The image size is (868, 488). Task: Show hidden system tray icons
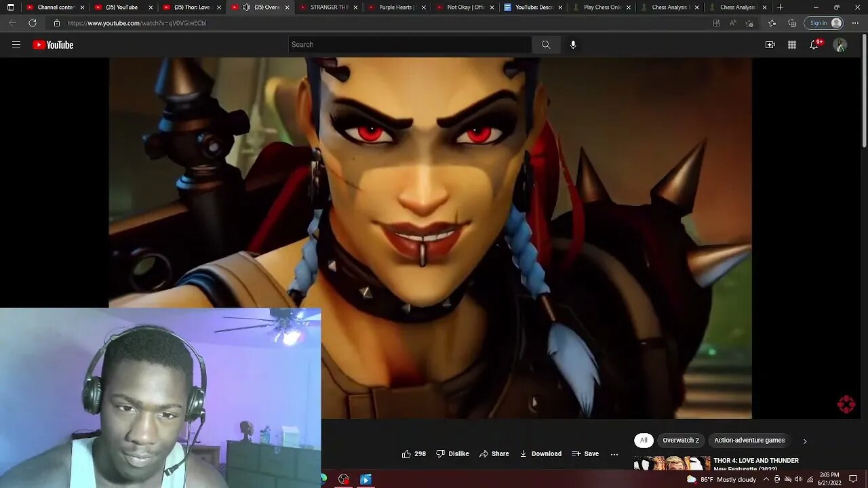(x=766, y=479)
